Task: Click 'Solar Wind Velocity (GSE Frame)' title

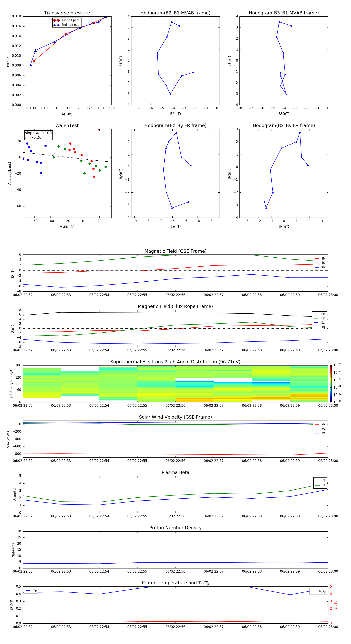Action: point(175,417)
